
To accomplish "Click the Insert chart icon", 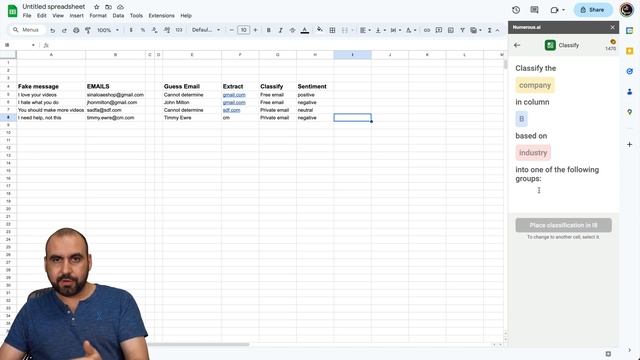I will pos(451,30).
